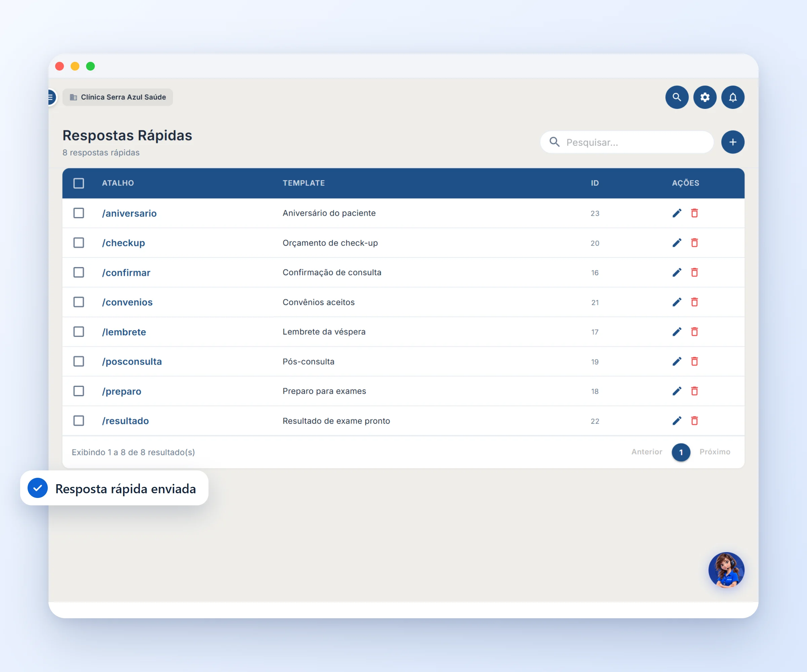
Task: Edit the /resultado quick reply
Action: (677, 421)
